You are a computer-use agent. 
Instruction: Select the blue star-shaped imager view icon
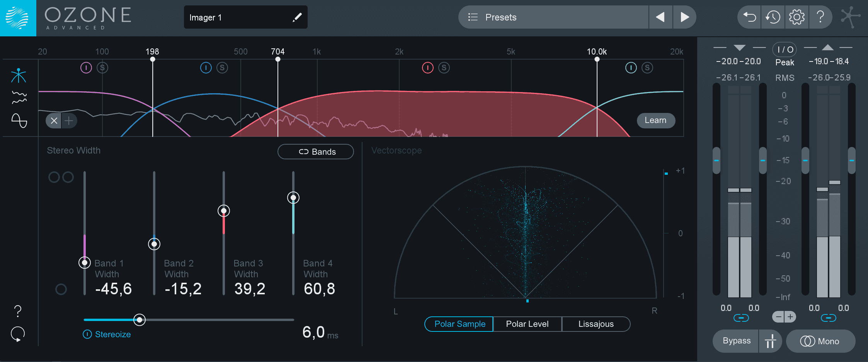click(19, 75)
